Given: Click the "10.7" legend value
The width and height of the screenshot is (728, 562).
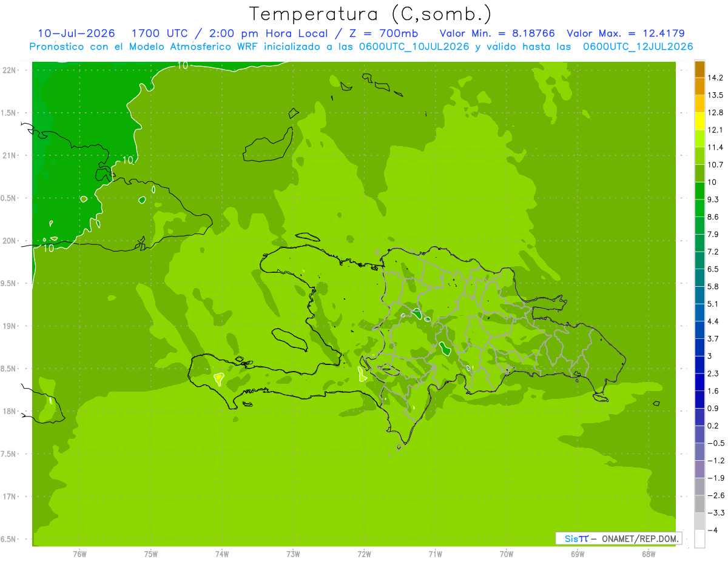Looking at the screenshot, I should point(716,165).
